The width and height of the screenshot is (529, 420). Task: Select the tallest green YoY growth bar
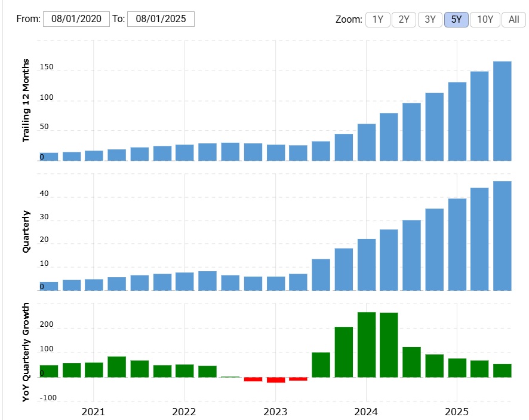click(x=366, y=344)
